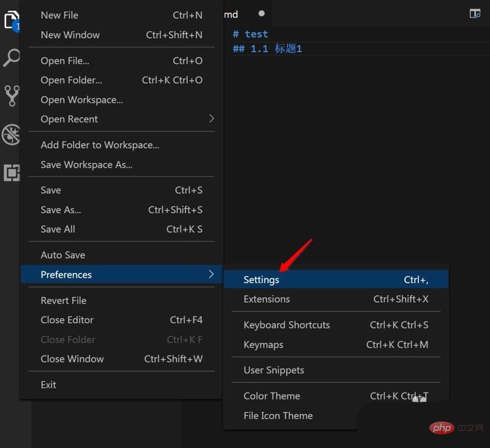Select Save Workspace As option

(x=85, y=164)
